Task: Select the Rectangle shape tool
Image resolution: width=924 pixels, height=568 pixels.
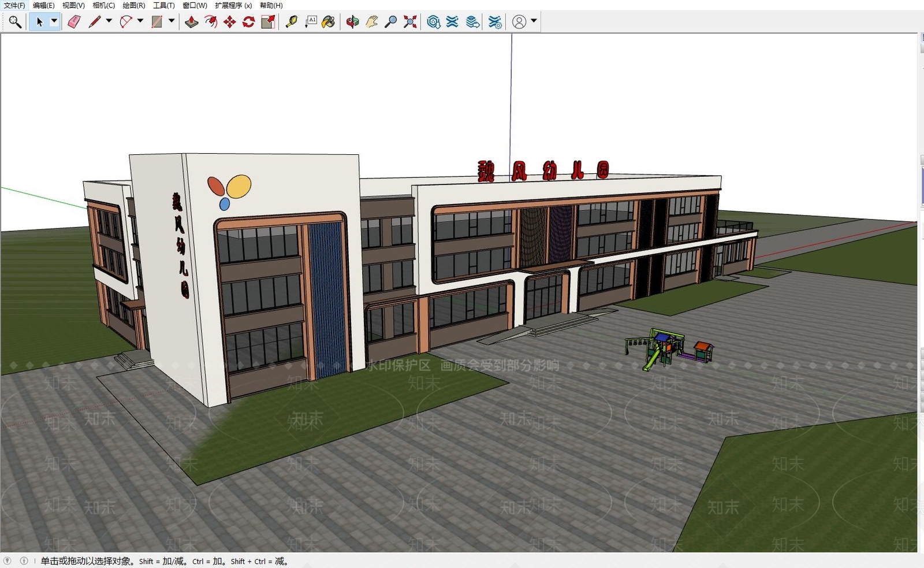Action: tap(157, 22)
